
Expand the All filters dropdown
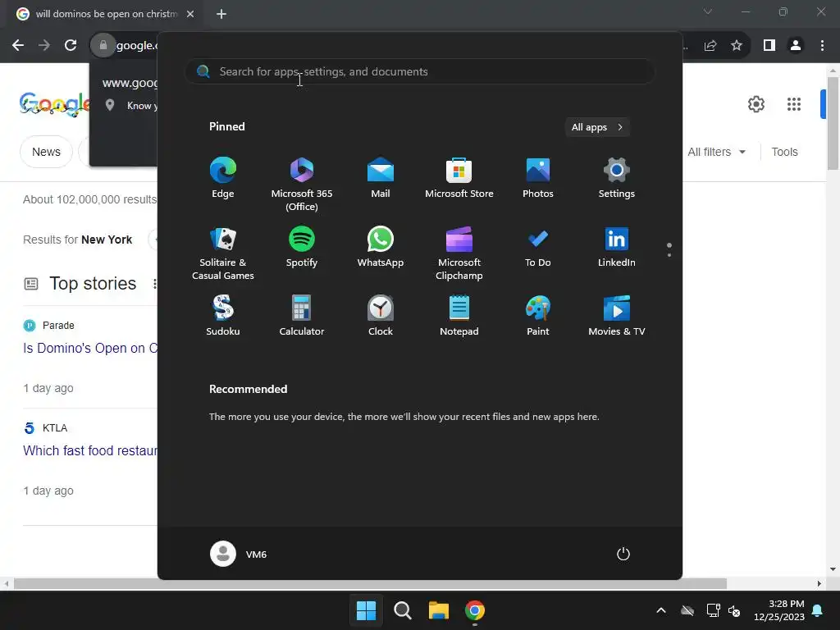pyautogui.click(x=716, y=152)
